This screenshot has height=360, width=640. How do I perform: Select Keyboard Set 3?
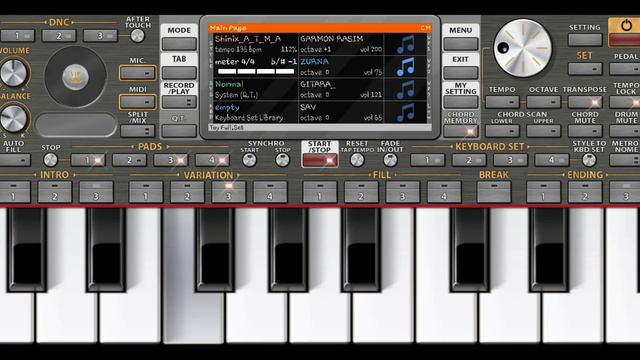pos(511,160)
